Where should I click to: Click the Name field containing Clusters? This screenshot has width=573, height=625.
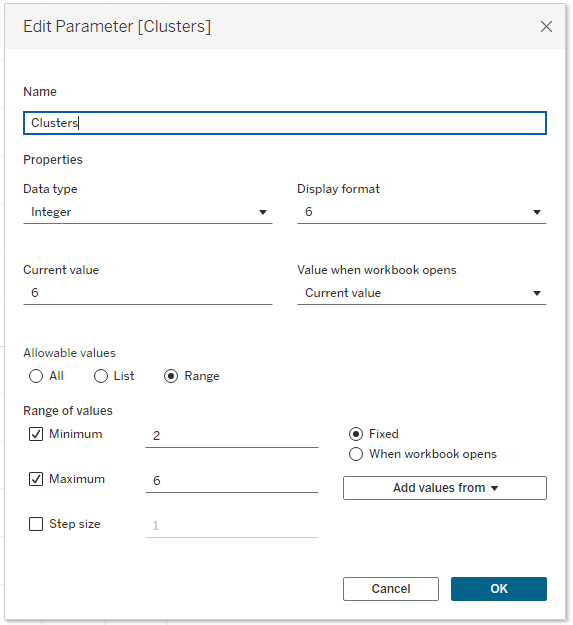[x=285, y=123]
